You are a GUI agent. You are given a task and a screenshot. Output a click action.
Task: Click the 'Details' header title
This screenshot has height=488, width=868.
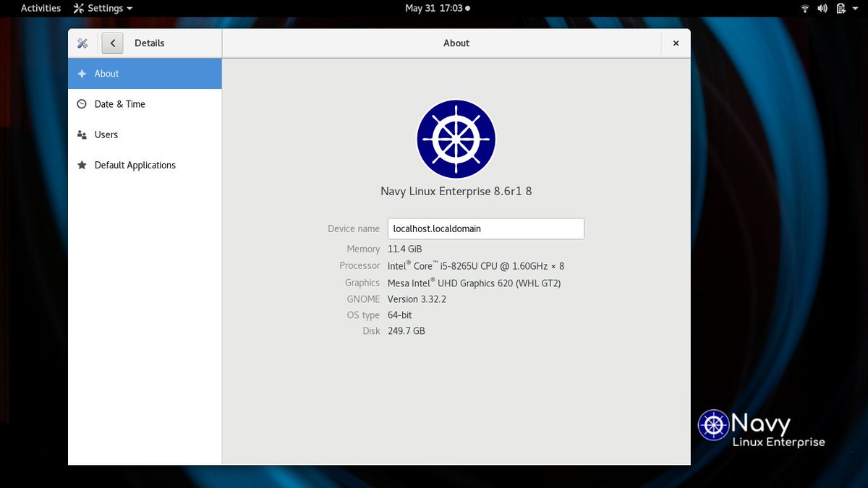point(150,43)
